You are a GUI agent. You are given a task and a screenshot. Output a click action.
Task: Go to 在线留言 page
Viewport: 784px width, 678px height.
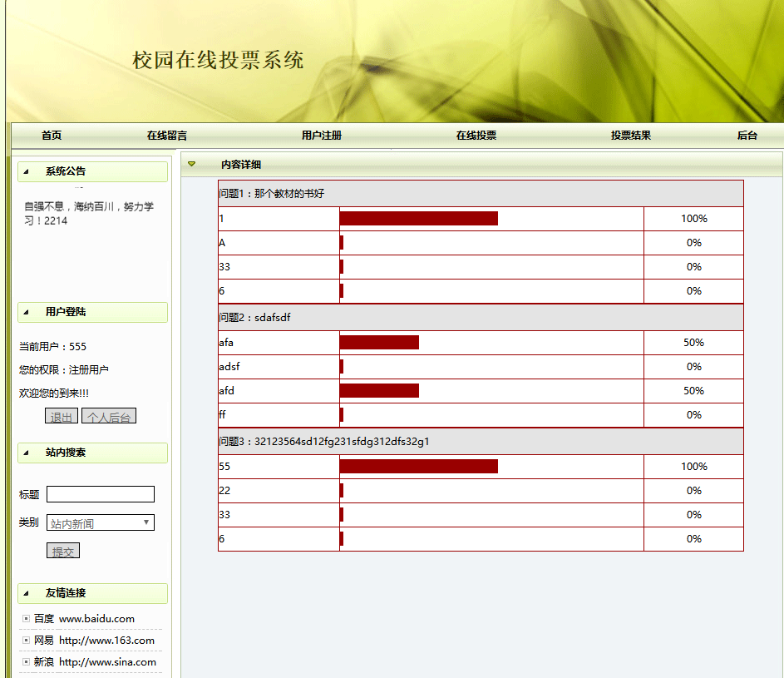(166, 135)
